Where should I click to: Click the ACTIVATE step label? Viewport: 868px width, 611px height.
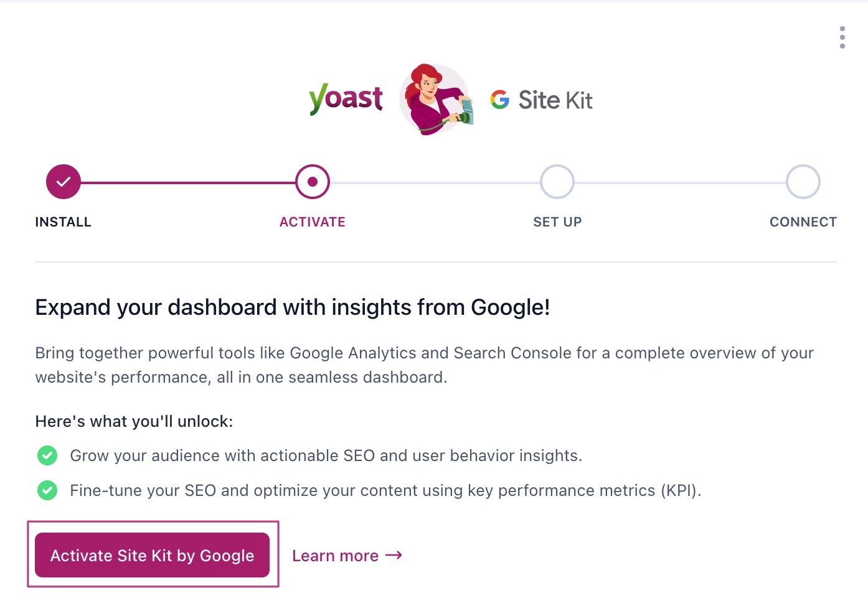[313, 222]
